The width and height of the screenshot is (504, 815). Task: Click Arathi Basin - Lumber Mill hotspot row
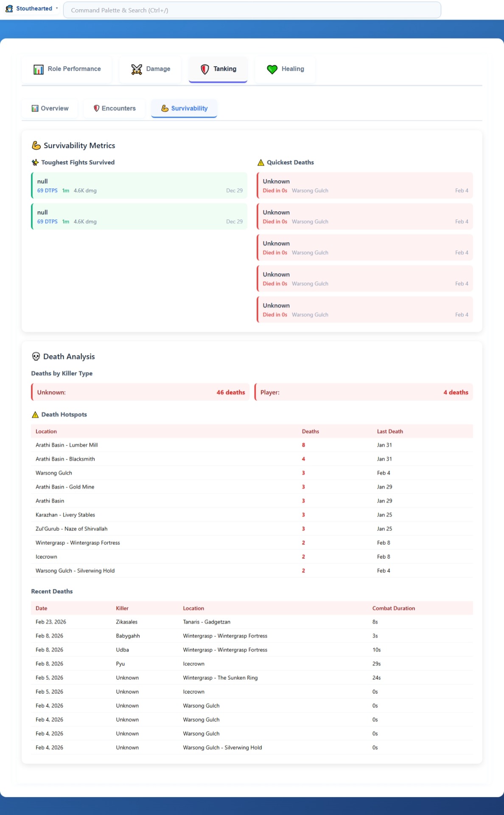(252, 445)
